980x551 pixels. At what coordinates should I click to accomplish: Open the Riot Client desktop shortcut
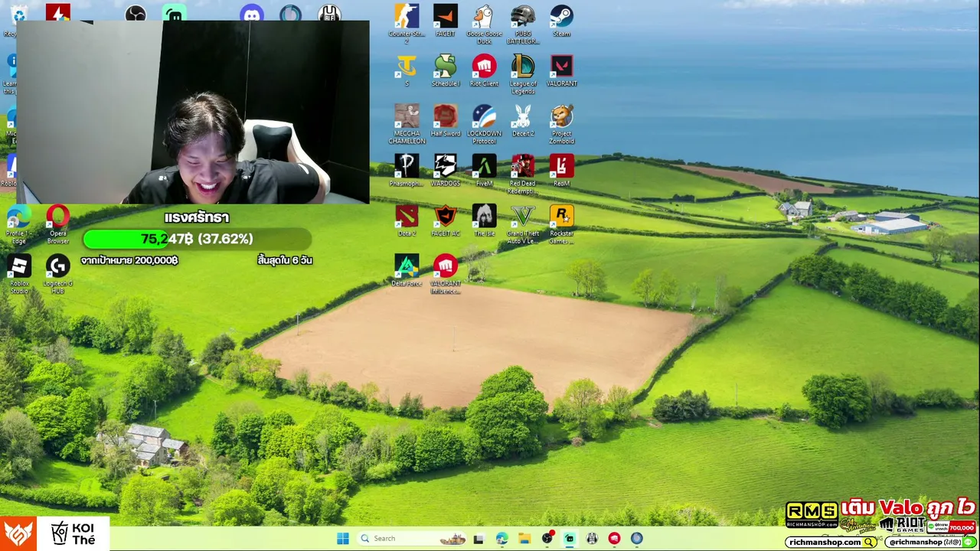pyautogui.click(x=484, y=70)
